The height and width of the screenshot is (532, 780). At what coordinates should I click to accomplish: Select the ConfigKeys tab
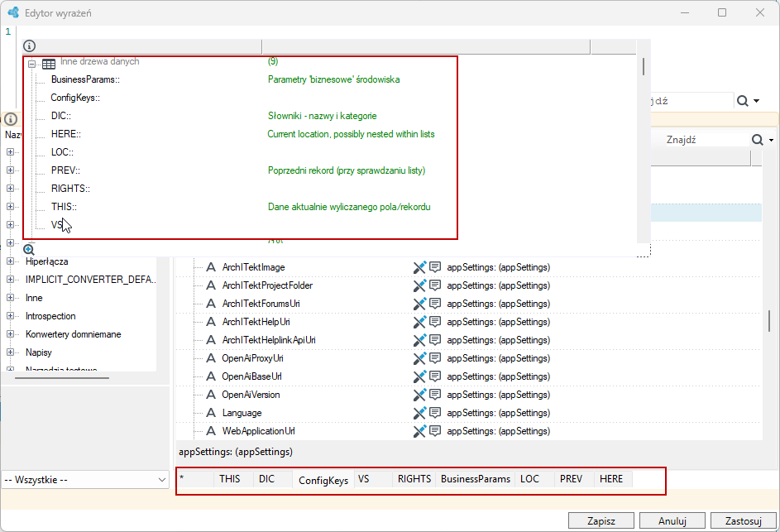point(323,480)
